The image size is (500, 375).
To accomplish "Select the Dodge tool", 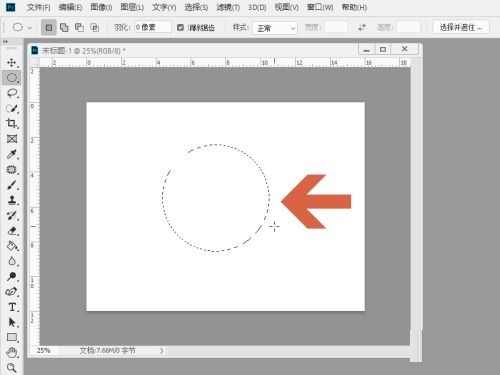I will tap(12, 276).
